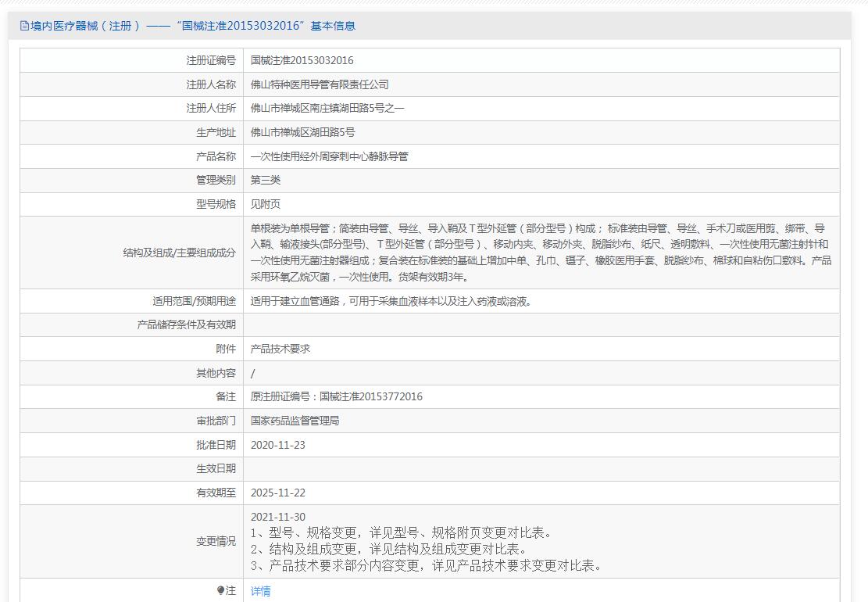
Task: Click the 基本信息 header title text
Action: coord(188,26)
